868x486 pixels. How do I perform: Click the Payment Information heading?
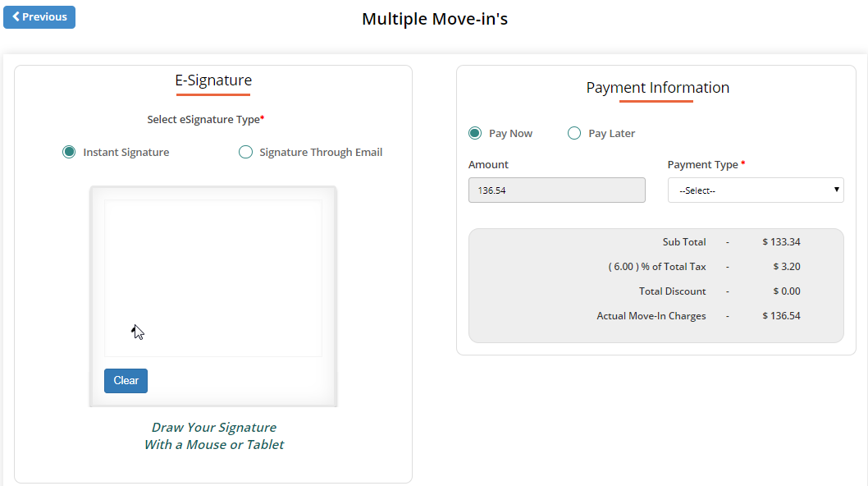[658, 88]
